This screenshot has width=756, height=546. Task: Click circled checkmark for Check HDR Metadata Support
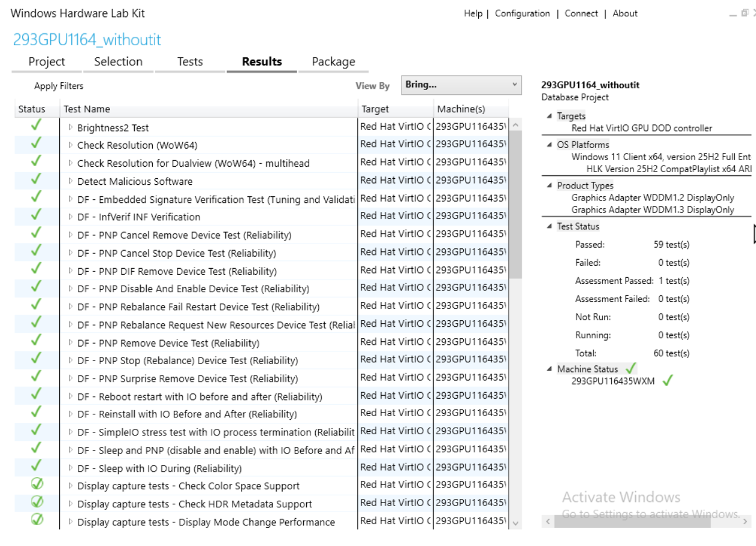(x=37, y=502)
